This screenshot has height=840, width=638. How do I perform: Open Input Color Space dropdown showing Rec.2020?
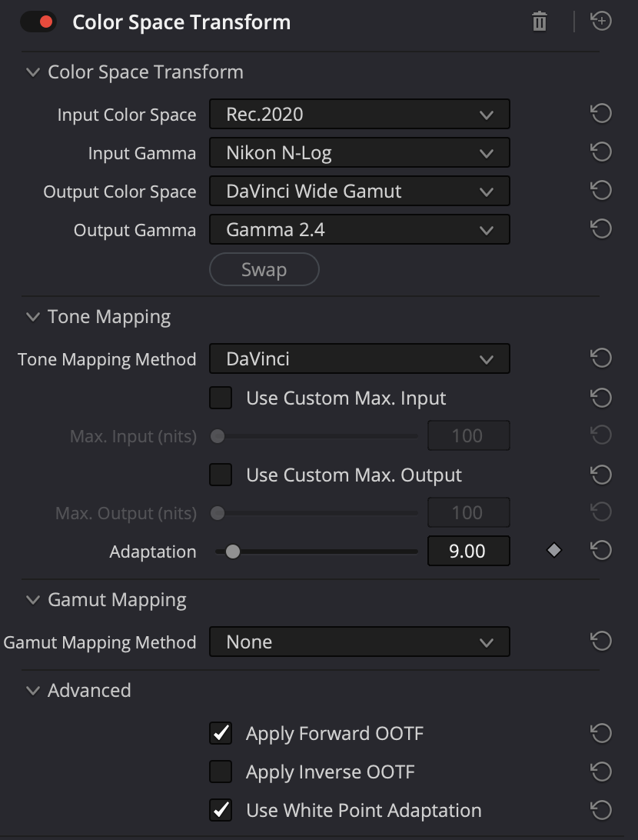[x=359, y=114]
